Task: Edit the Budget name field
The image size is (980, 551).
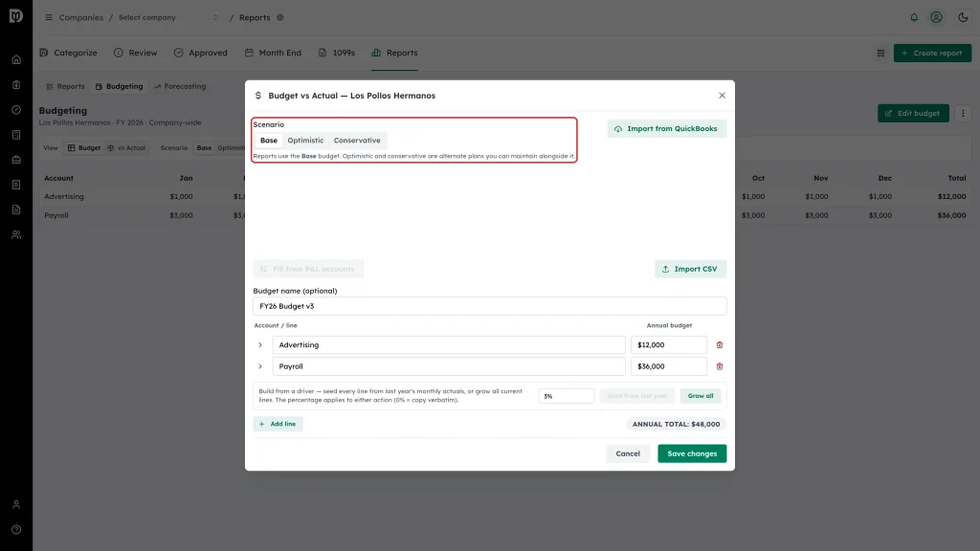Action: point(489,306)
